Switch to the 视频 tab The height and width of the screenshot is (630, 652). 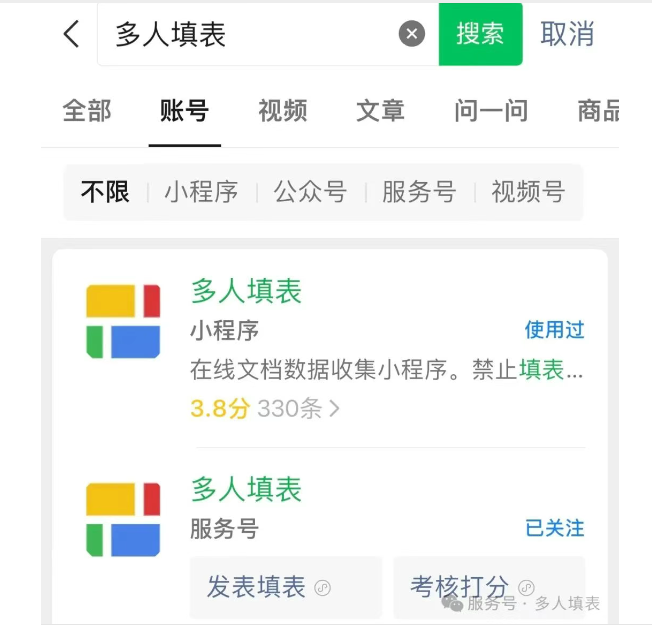(283, 111)
